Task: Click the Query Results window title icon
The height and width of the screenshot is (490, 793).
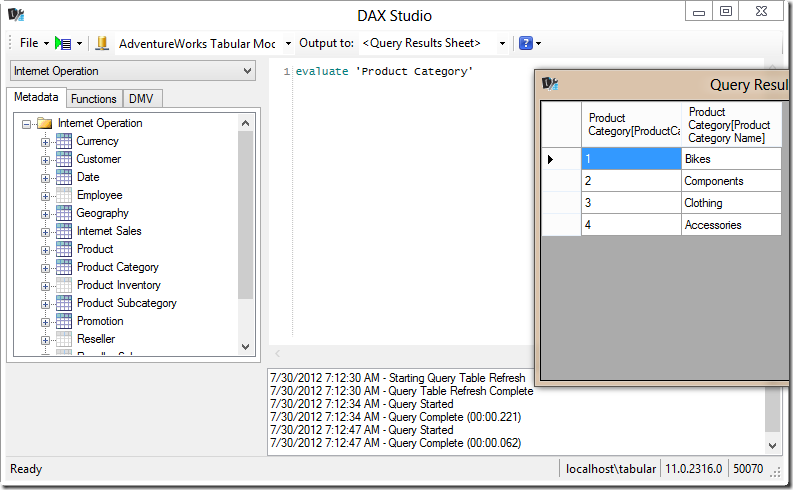Action: coord(550,83)
